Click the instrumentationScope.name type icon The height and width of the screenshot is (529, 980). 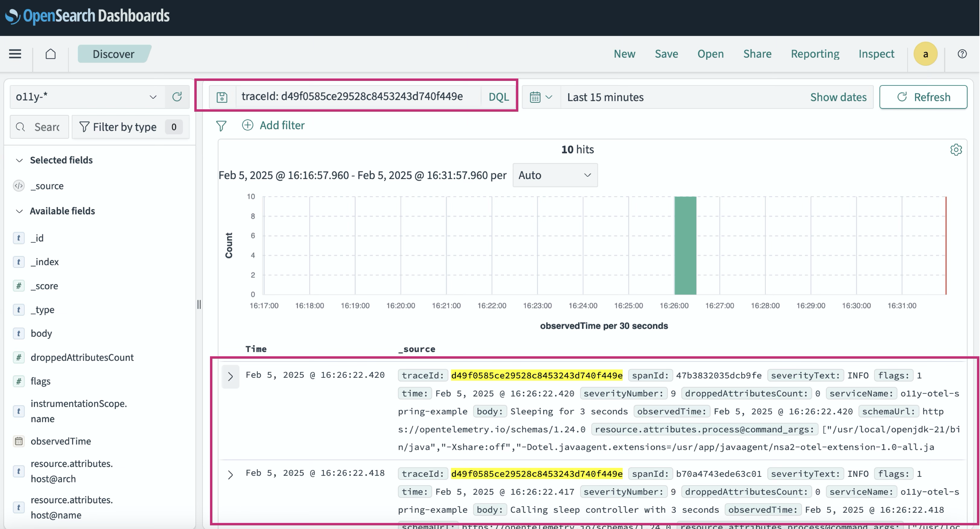(x=19, y=411)
